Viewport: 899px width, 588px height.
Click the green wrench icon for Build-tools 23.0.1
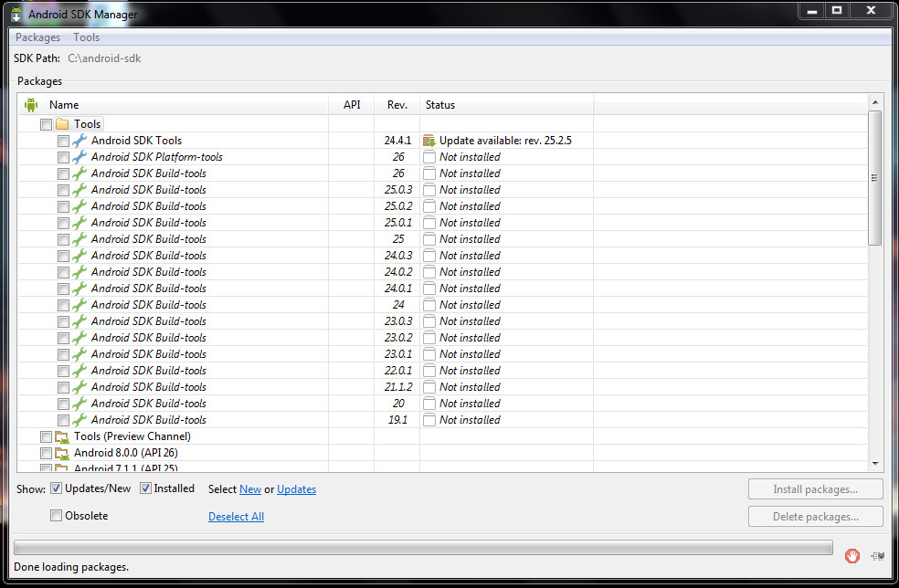tap(79, 354)
